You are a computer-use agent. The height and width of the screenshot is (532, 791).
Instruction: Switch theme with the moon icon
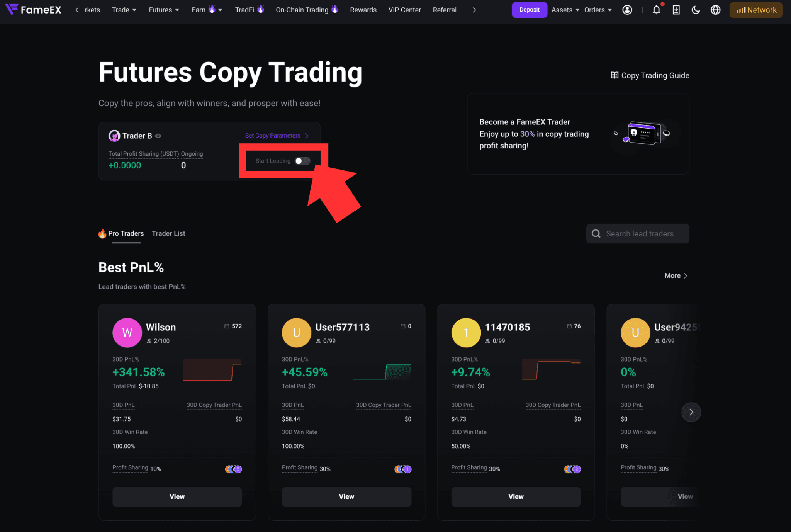696,10
